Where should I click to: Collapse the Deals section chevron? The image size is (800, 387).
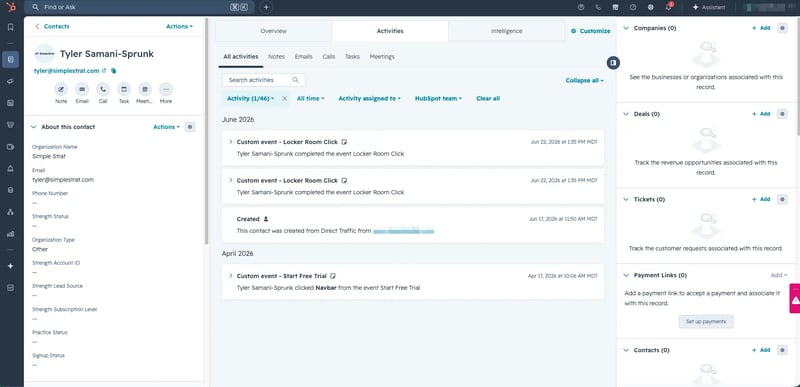pyautogui.click(x=626, y=114)
